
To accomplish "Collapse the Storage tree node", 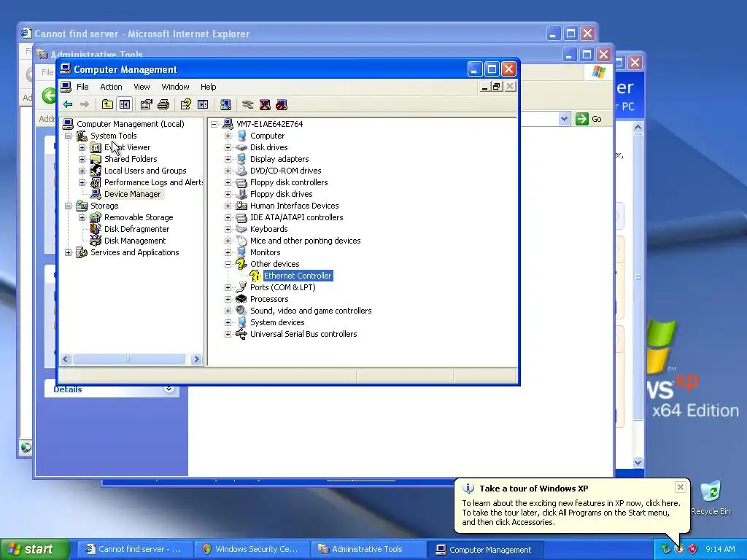I will coord(68,206).
